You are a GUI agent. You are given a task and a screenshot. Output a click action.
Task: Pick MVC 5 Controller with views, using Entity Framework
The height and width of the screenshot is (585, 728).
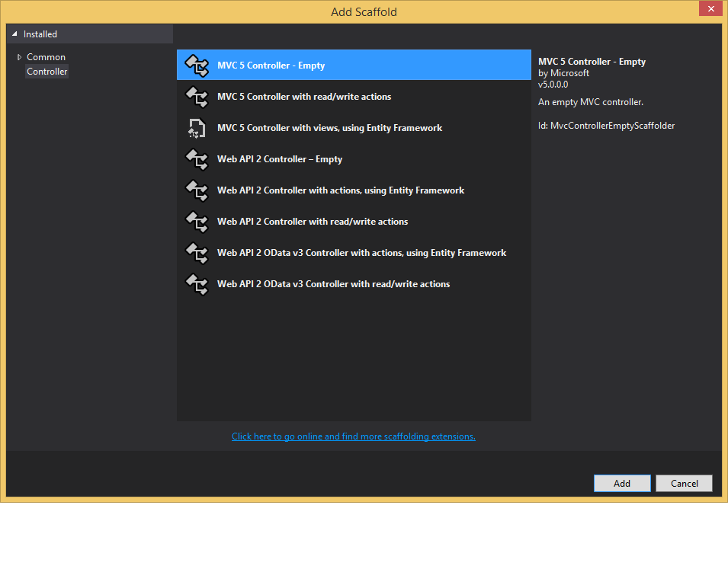coord(354,127)
